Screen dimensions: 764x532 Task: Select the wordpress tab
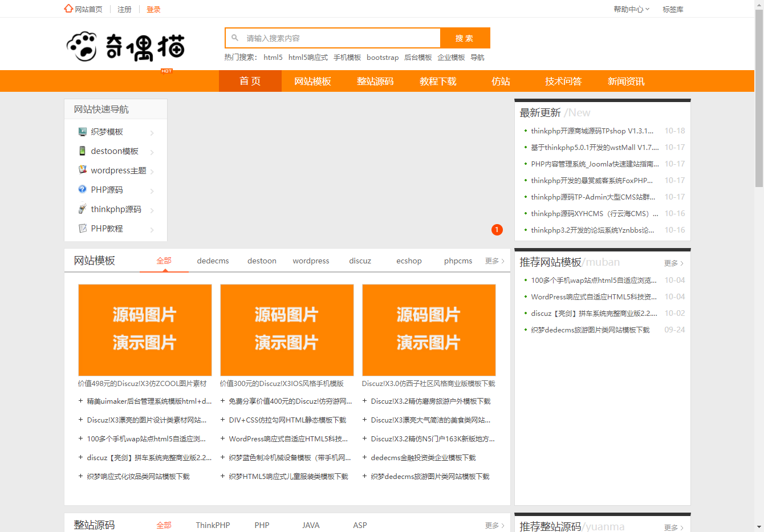pyautogui.click(x=311, y=261)
